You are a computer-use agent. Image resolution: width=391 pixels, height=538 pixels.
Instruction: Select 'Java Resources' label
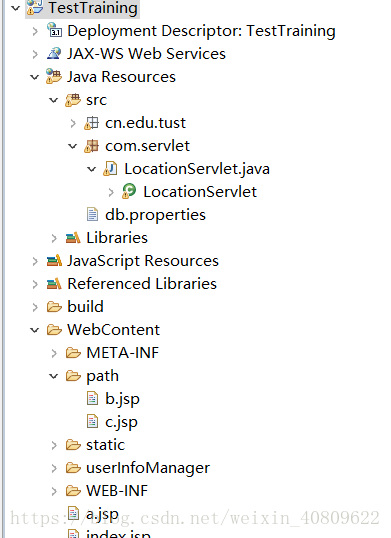121,77
